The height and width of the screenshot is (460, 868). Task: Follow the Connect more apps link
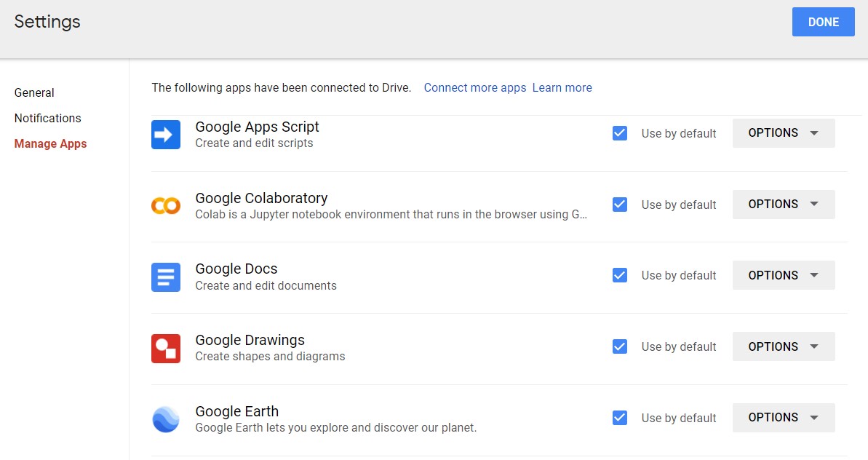pos(475,87)
